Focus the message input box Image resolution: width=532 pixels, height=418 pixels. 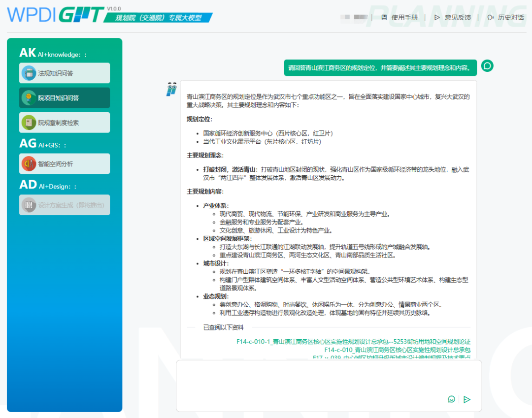tap(329, 386)
